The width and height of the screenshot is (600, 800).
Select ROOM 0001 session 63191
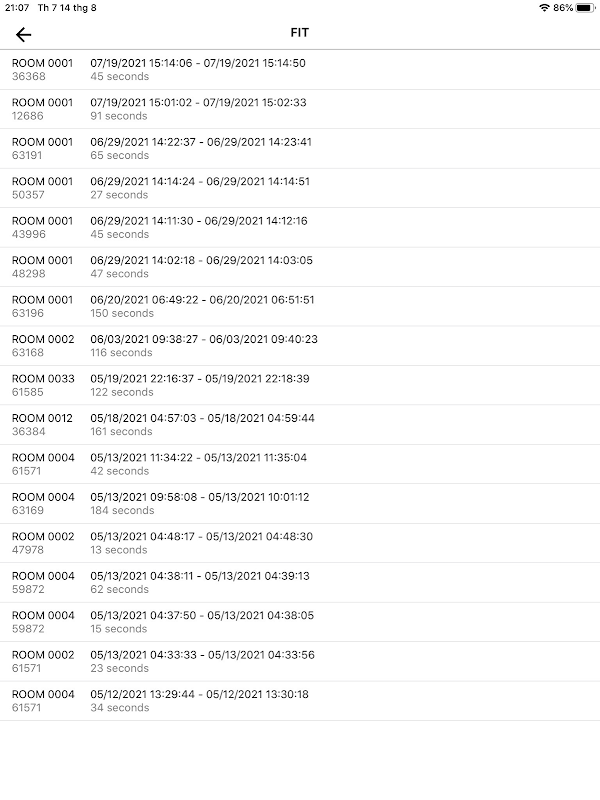300,148
